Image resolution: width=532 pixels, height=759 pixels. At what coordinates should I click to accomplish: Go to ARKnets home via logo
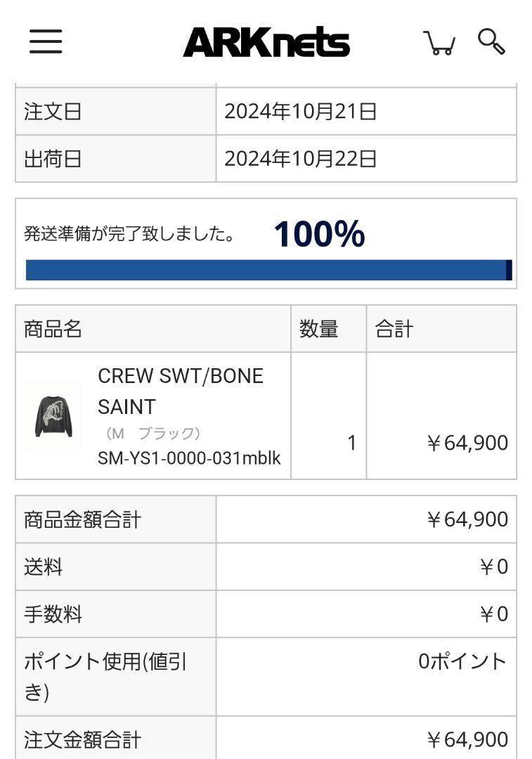pyautogui.click(x=266, y=42)
